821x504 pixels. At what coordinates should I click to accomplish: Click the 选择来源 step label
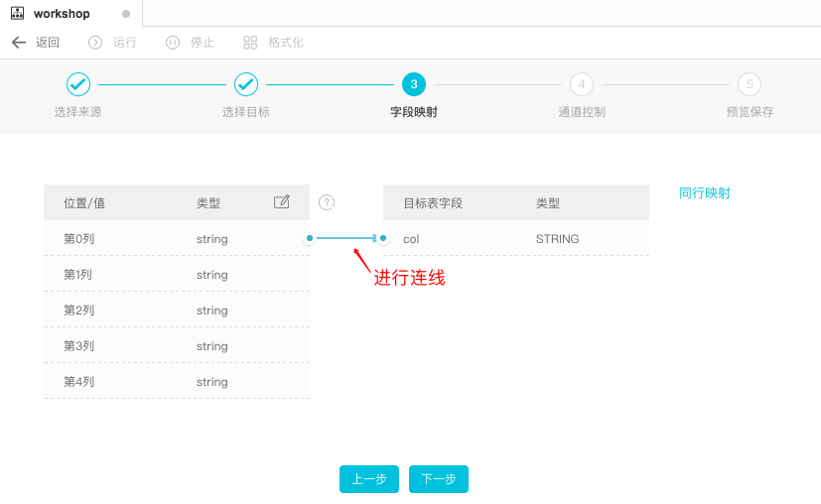pos(78,112)
